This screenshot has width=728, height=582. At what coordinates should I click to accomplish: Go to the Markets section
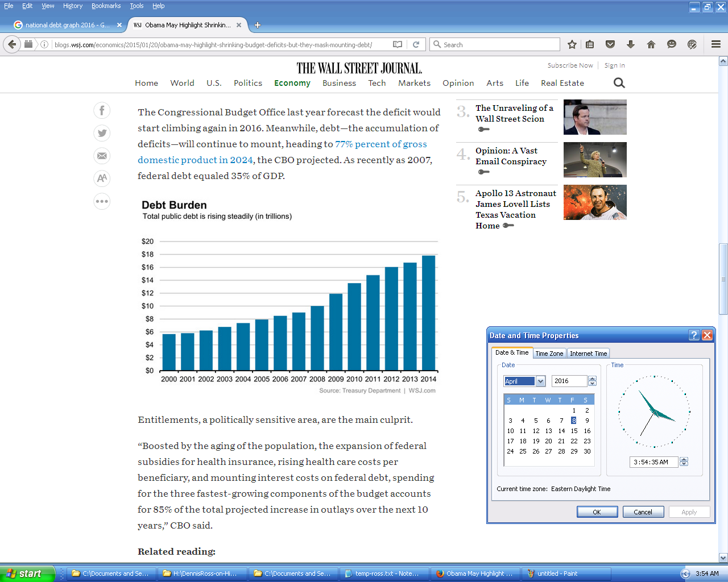(x=414, y=83)
